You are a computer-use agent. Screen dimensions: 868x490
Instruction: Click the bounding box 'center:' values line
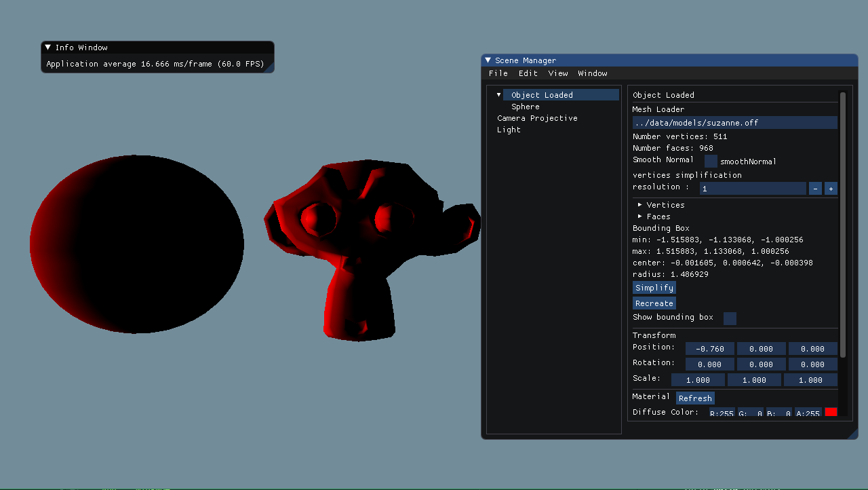point(723,263)
